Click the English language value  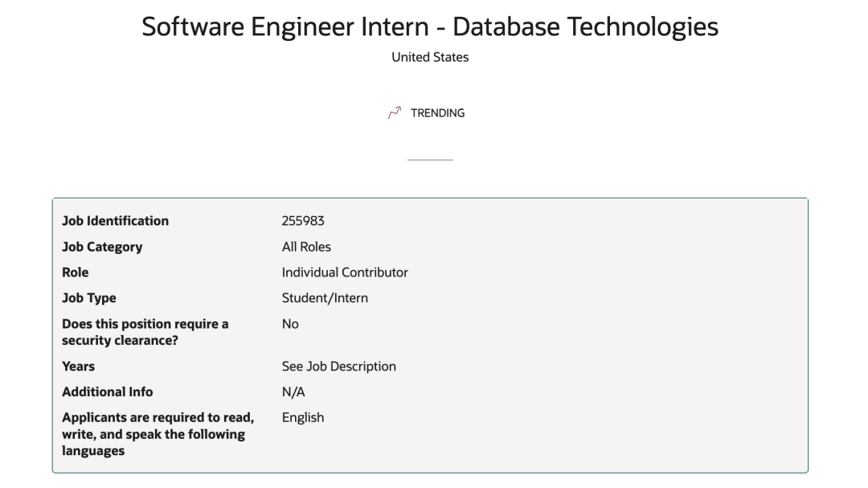(x=303, y=417)
